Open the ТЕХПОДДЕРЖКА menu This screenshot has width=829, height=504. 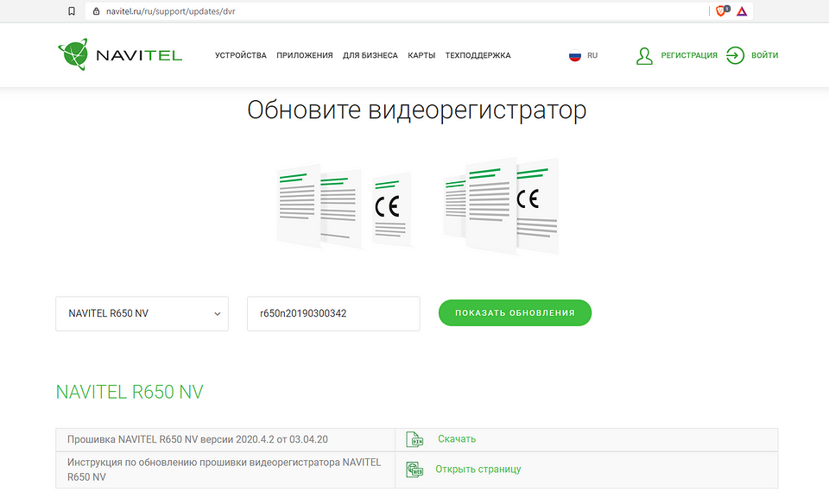[x=477, y=54]
